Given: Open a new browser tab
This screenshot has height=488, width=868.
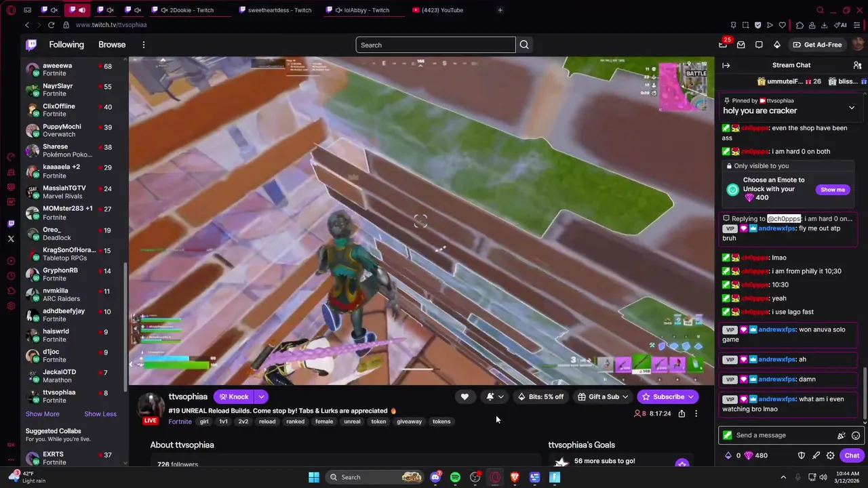Looking at the screenshot, I should (500, 10).
